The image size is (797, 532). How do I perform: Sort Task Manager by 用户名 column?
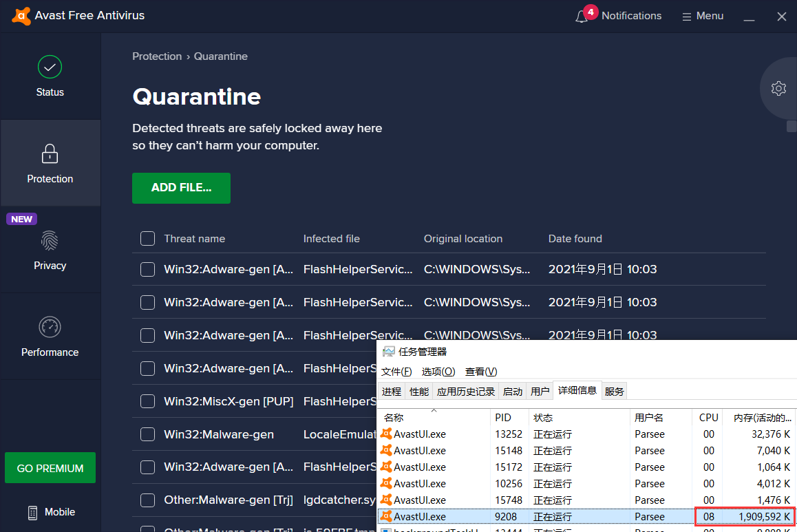tap(661, 417)
